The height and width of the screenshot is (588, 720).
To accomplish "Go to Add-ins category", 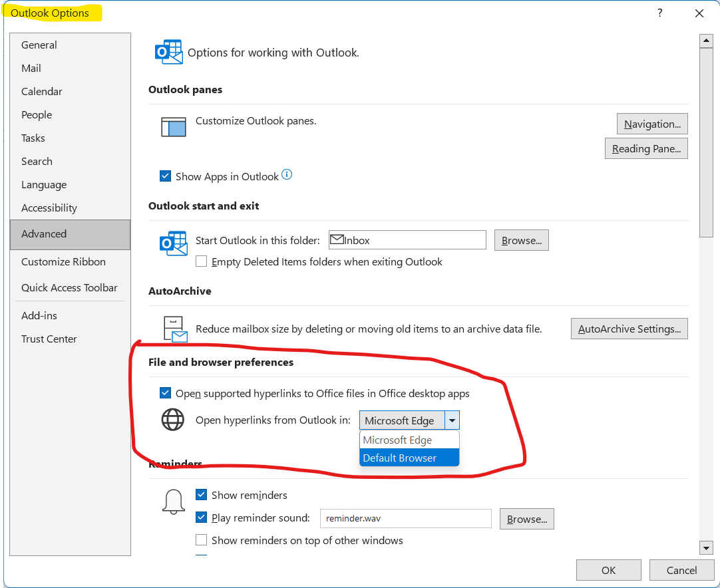I will click(71, 316).
